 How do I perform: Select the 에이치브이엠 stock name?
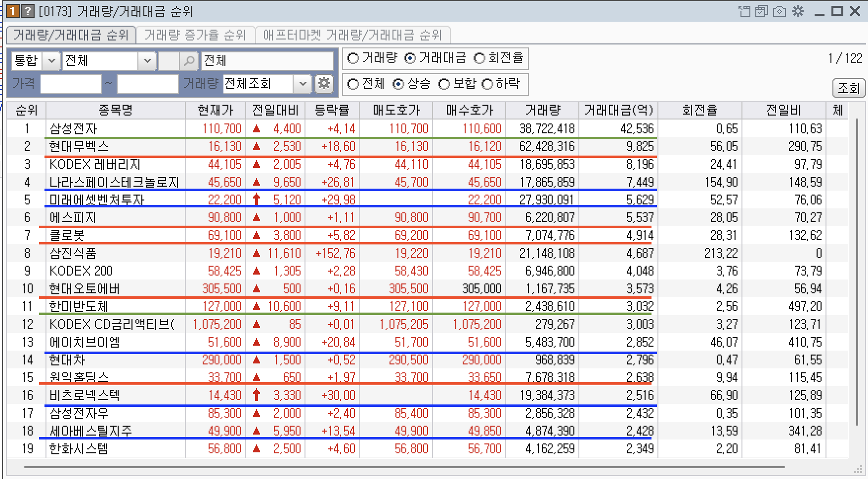tap(85, 342)
